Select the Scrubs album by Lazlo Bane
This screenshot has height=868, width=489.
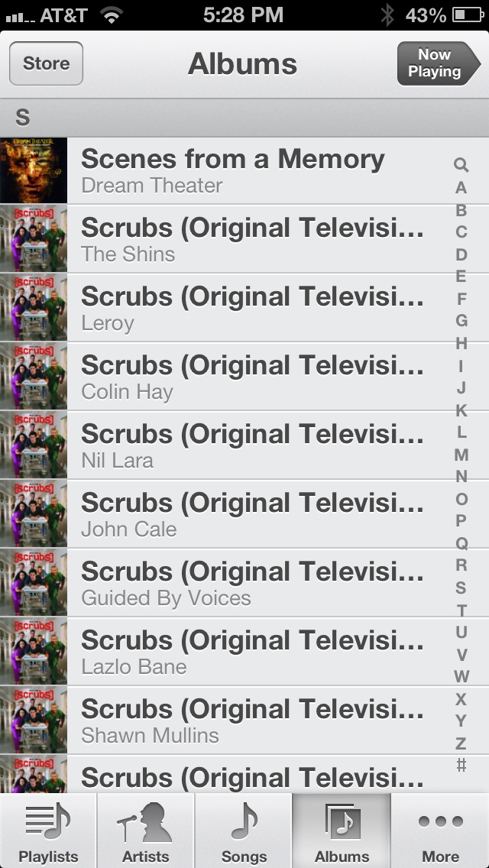244,651
